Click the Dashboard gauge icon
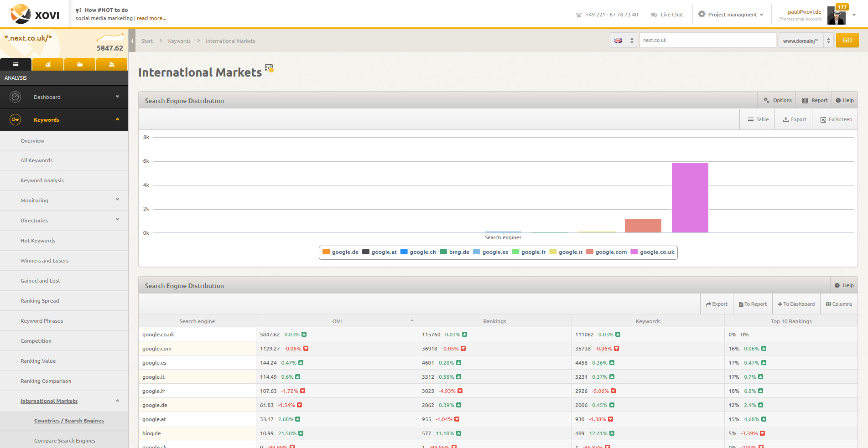Image resolution: width=868 pixels, height=448 pixels. pos(15,97)
